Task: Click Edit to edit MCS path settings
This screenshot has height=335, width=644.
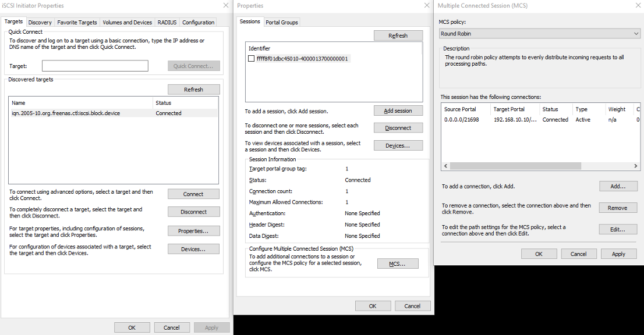Action: pos(618,229)
